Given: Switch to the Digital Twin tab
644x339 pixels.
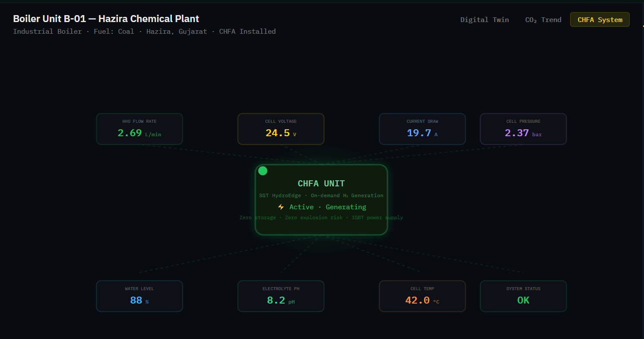Looking at the screenshot, I should pos(484,20).
